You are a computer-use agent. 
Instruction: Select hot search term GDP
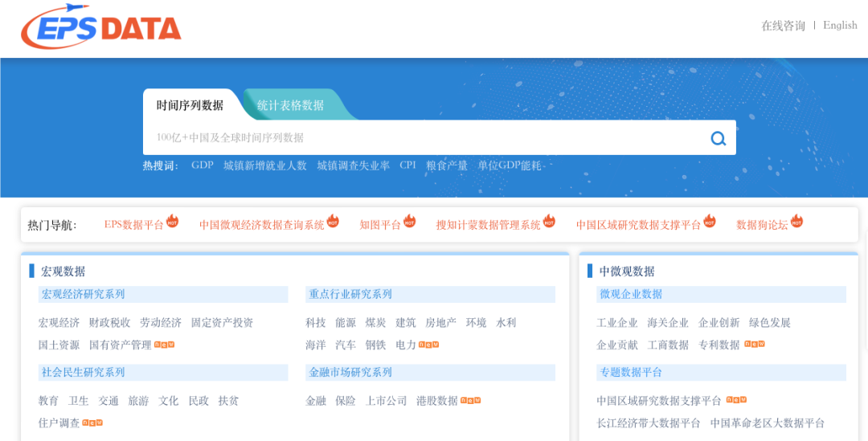click(202, 165)
